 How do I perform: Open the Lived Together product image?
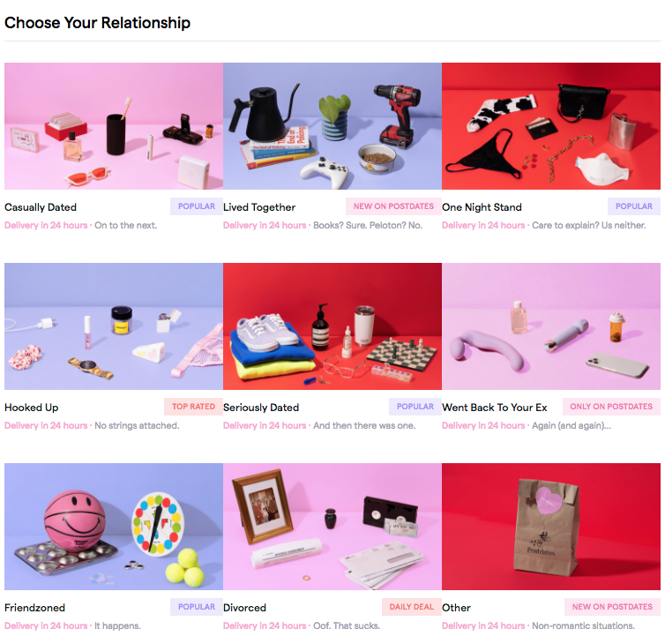332,126
